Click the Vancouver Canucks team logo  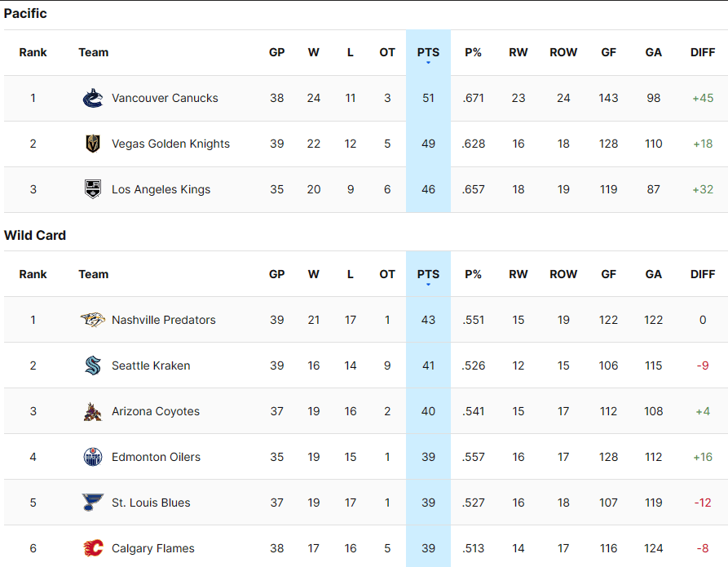tap(93, 98)
